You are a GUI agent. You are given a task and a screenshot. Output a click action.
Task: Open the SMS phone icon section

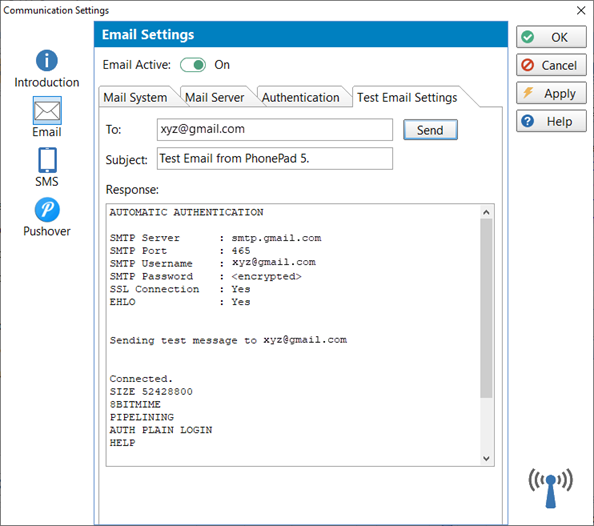(47, 160)
